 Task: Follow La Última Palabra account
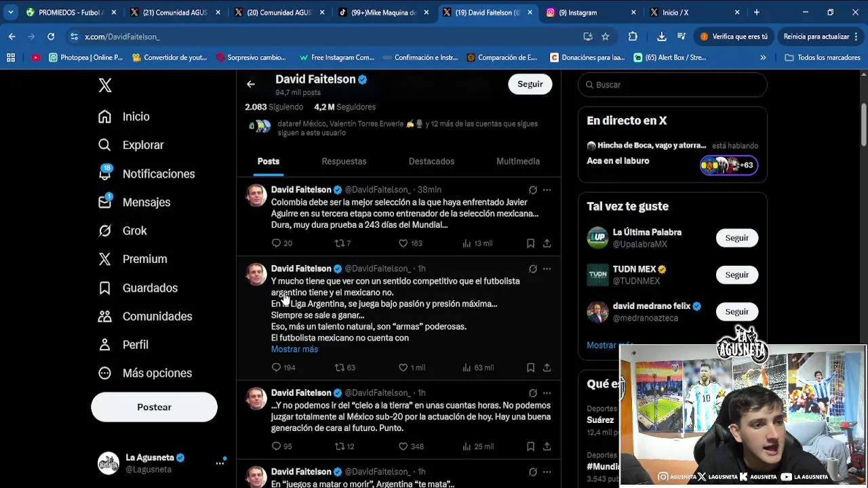click(736, 238)
